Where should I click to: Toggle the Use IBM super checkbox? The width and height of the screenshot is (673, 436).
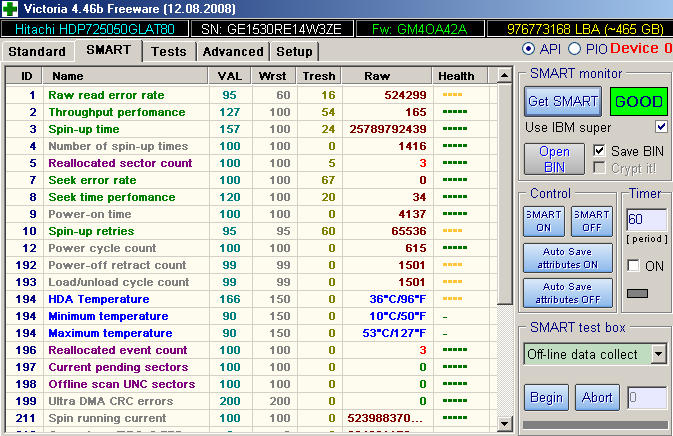660,127
